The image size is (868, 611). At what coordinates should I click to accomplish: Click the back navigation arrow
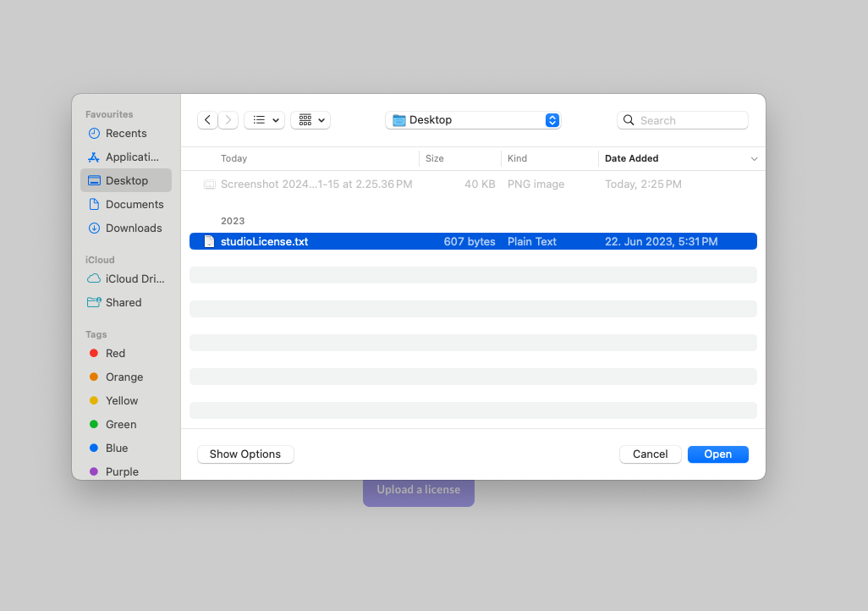click(x=207, y=120)
